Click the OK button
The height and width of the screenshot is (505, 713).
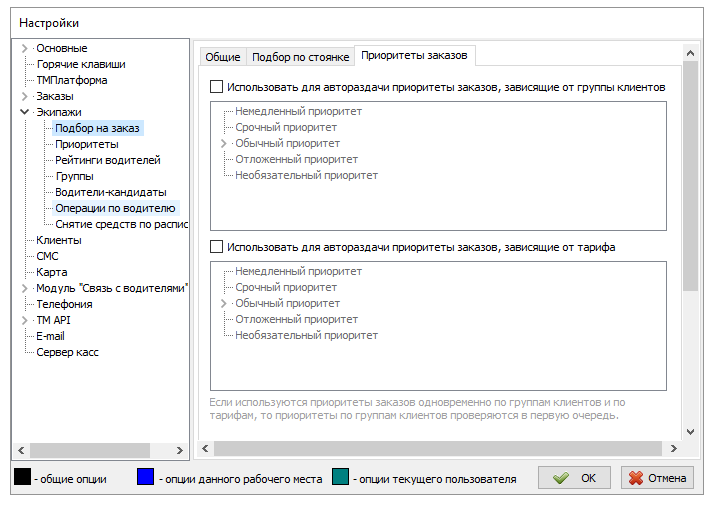pos(574,478)
